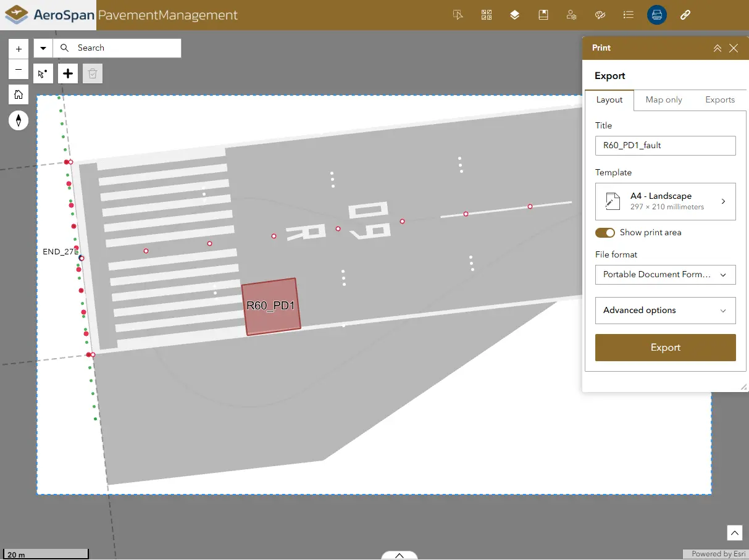This screenshot has width=749, height=560.
Task: Click the Print panel resize handle corner
Action: [743, 387]
